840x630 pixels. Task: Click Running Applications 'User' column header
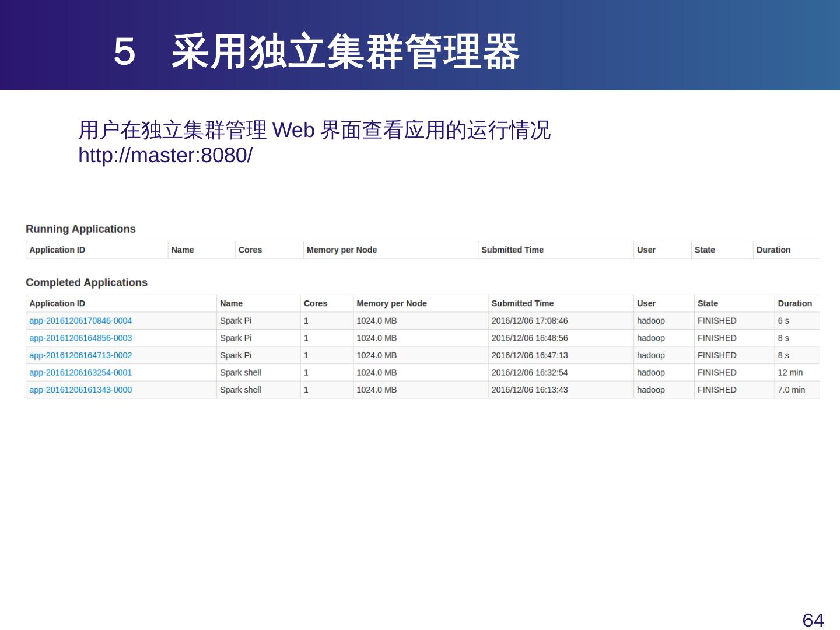pyautogui.click(x=646, y=250)
